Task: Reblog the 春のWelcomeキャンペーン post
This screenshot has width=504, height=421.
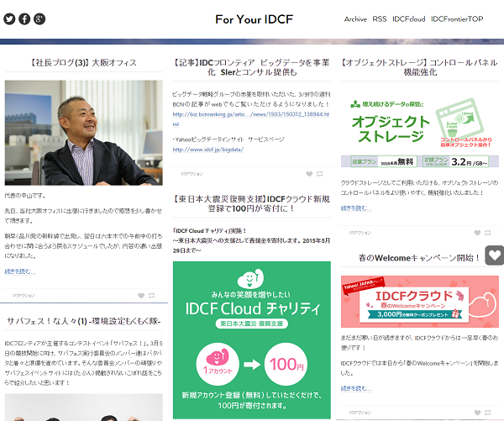Action: [488, 413]
